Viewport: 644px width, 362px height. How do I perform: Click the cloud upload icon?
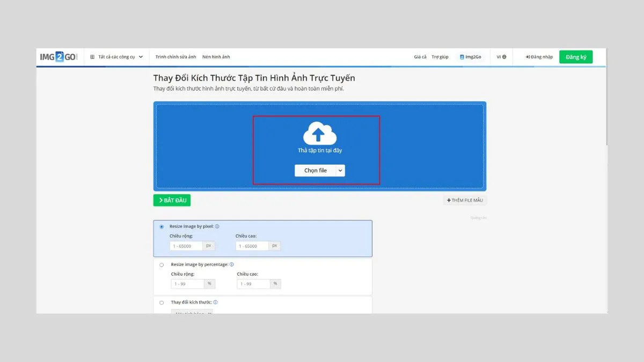click(x=320, y=134)
